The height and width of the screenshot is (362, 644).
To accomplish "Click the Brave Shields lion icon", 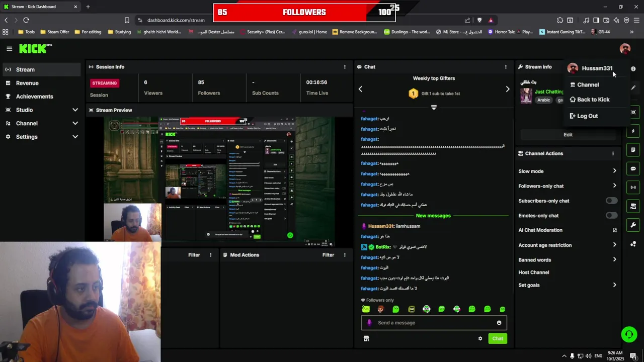I will point(479,20).
